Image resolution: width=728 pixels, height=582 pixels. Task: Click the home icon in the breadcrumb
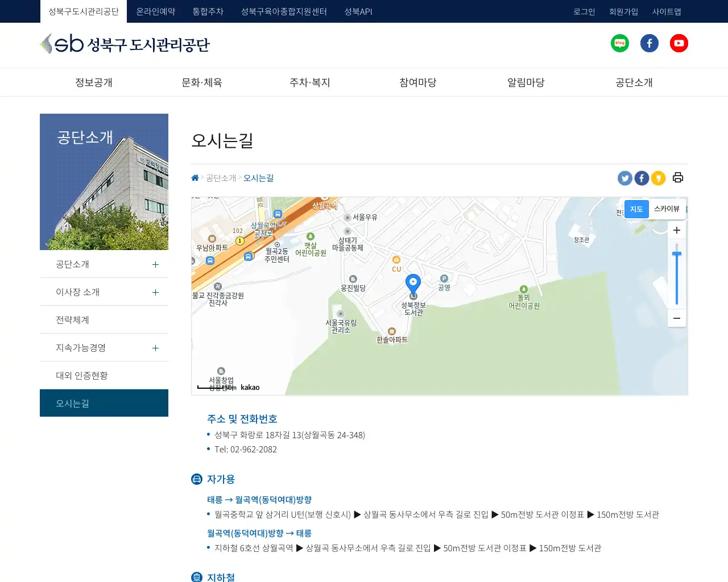pos(195,178)
